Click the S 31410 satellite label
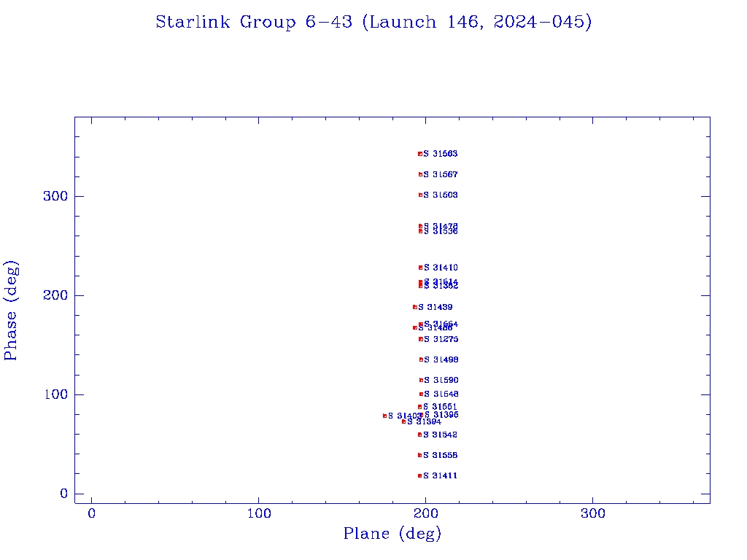The image size is (747, 560). [x=441, y=268]
